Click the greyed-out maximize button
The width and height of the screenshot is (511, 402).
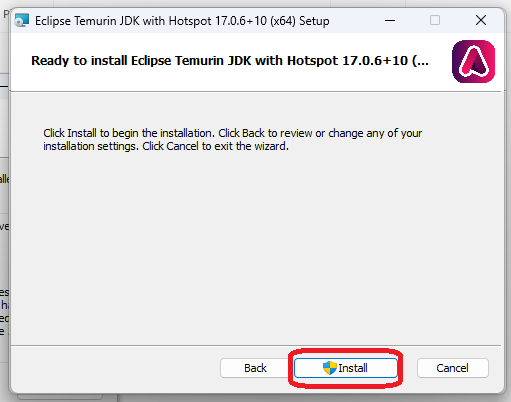(x=435, y=20)
